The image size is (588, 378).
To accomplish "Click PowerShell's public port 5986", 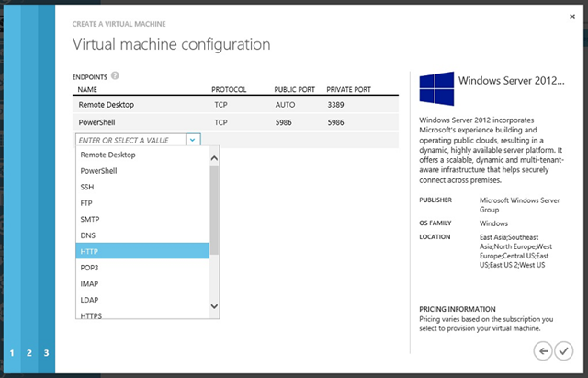I will (284, 122).
